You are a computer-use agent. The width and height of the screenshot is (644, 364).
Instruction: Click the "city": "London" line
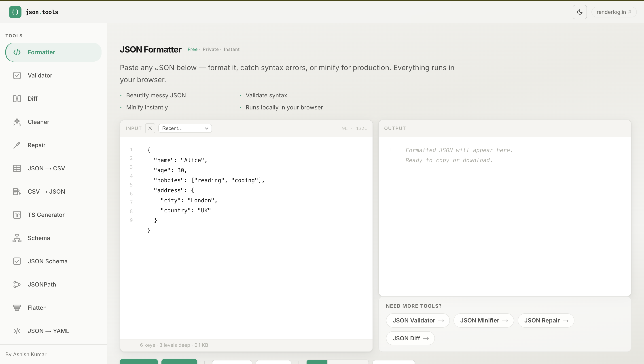click(189, 201)
